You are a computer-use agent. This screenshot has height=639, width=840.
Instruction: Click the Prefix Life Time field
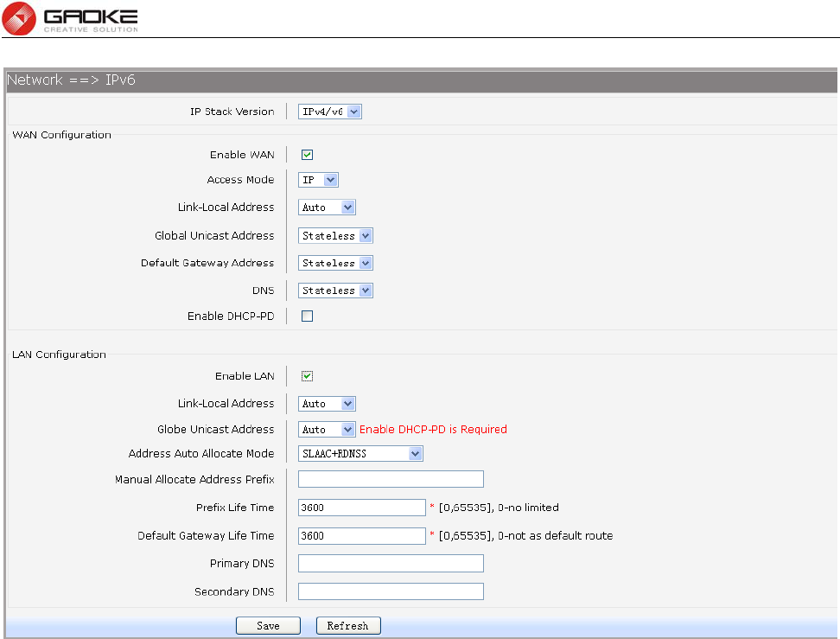(362, 508)
